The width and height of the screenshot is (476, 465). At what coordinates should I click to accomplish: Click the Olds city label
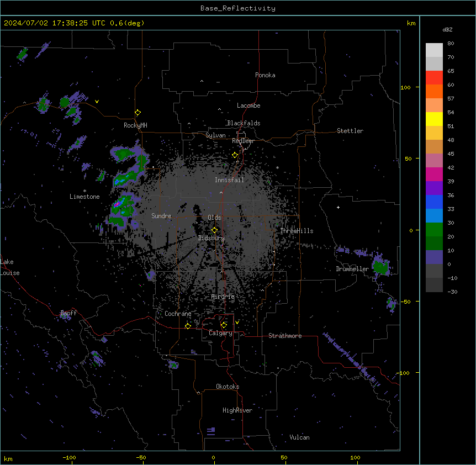pyautogui.click(x=214, y=218)
